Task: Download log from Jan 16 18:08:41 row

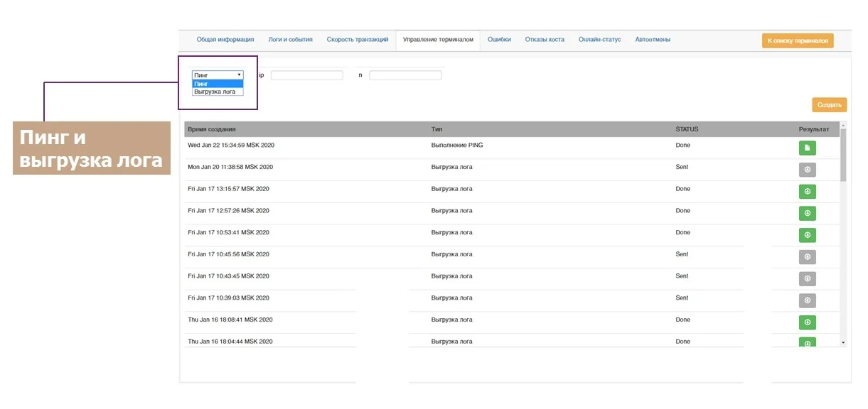Action: (x=807, y=323)
